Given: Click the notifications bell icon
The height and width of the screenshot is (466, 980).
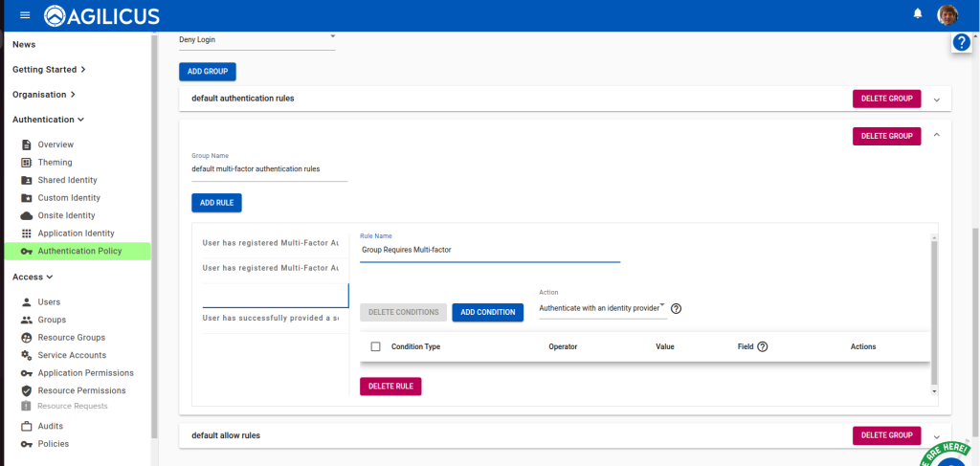Looking at the screenshot, I should click(918, 14).
